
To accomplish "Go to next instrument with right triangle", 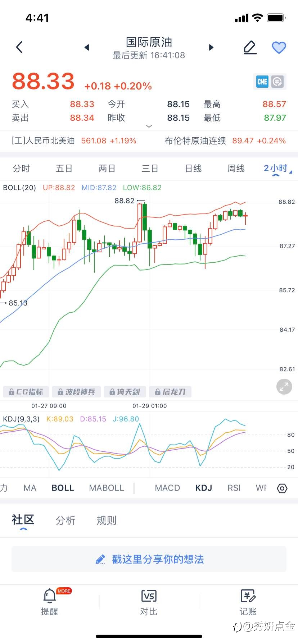I will pos(211,47).
